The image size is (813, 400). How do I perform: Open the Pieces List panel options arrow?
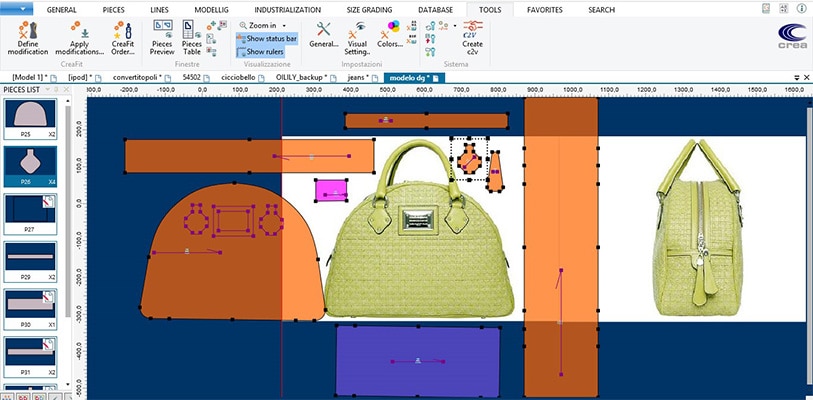point(48,89)
